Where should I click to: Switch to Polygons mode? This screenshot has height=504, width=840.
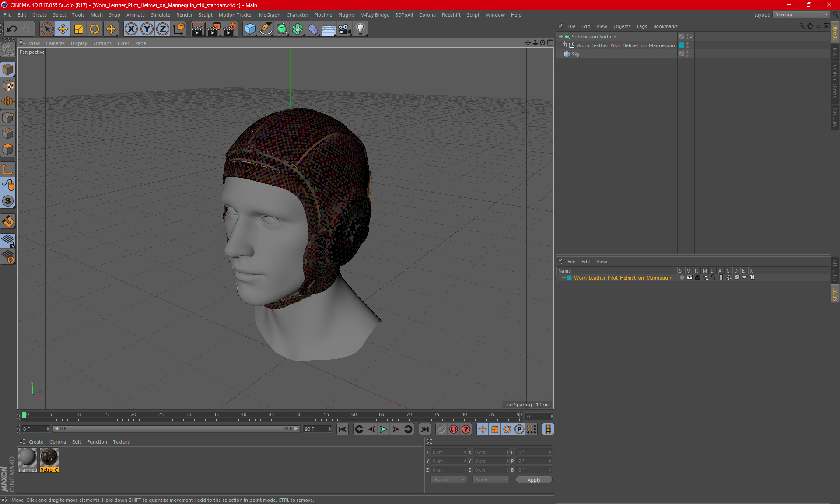[8, 149]
